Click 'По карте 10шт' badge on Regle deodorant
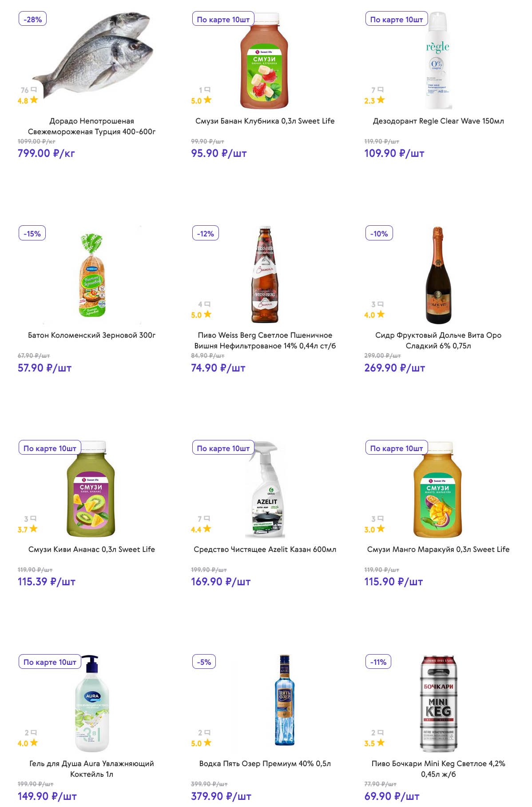Screen dimensions: 532x807 coord(396,19)
